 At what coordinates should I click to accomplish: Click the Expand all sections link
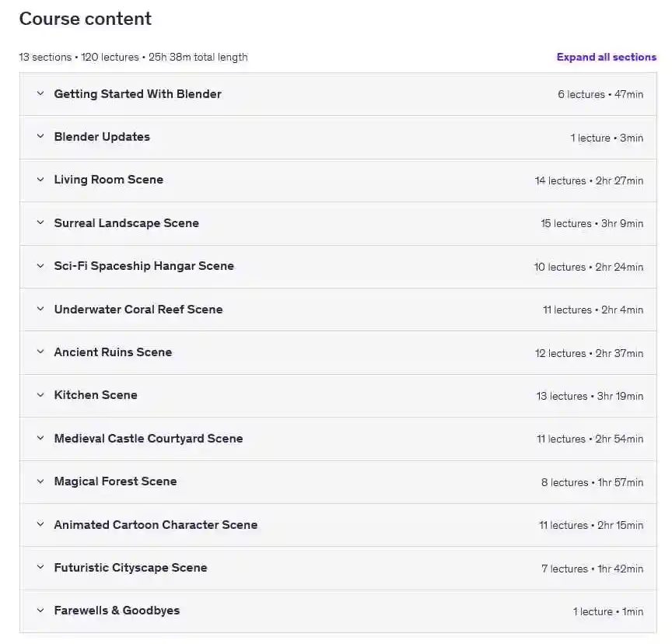[607, 57]
